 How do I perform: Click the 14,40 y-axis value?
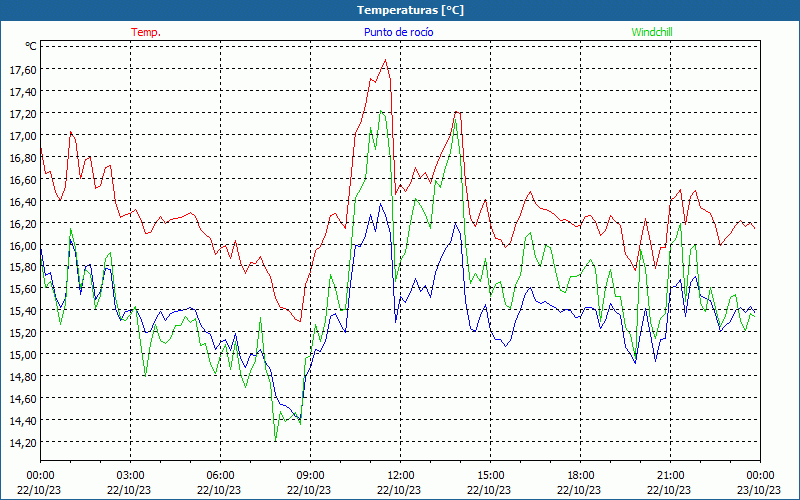click(x=23, y=421)
